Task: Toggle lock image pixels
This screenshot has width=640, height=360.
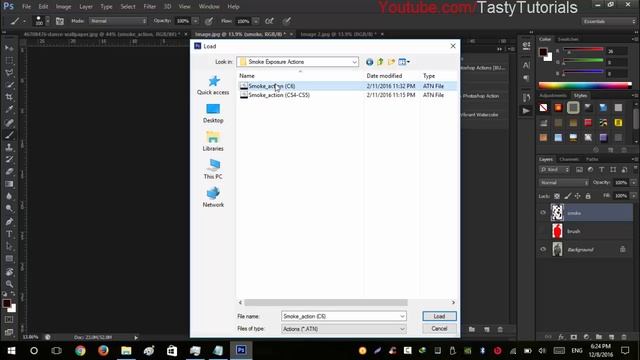Action: click(x=567, y=196)
